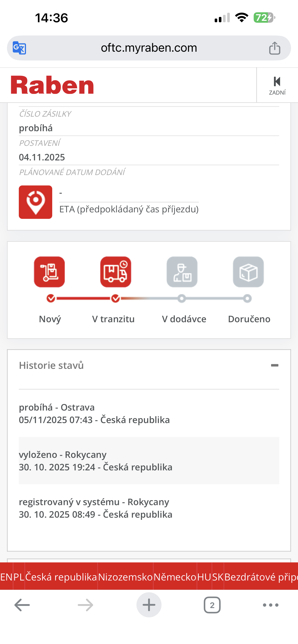This screenshot has width=298, height=644.
Task: Select the 'probíhá - Ostrava' history entry
Action: 149,414
